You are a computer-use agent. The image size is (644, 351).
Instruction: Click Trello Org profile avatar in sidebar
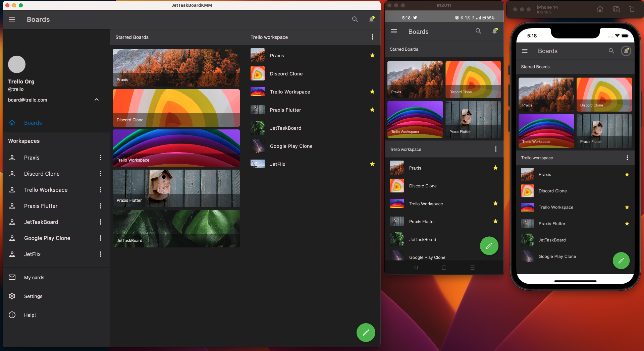17,64
